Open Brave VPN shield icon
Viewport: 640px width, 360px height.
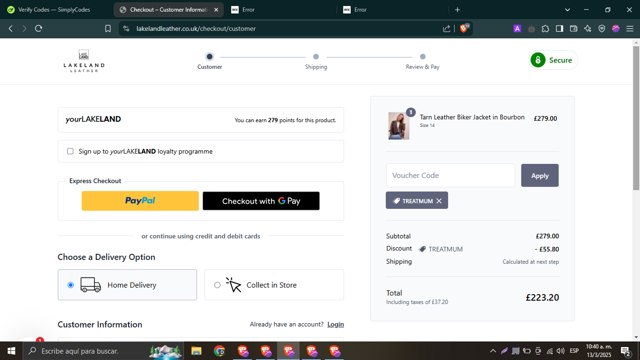(x=602, y=29)
